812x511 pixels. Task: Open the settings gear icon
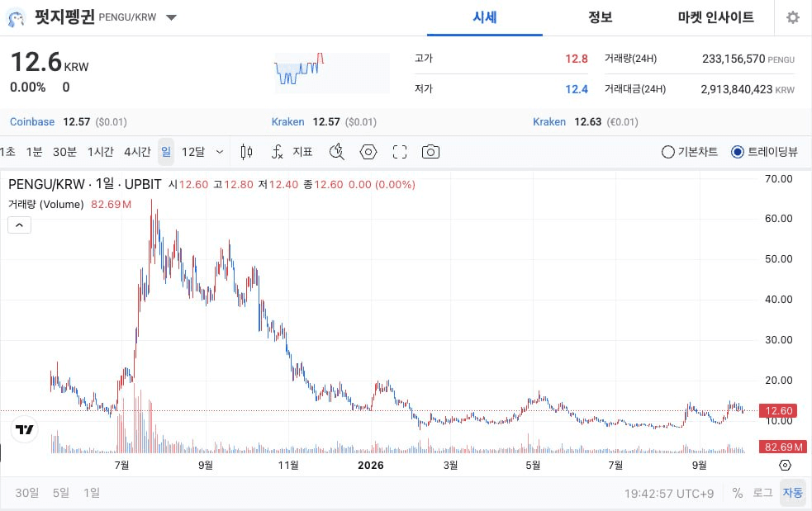point(793,17)
